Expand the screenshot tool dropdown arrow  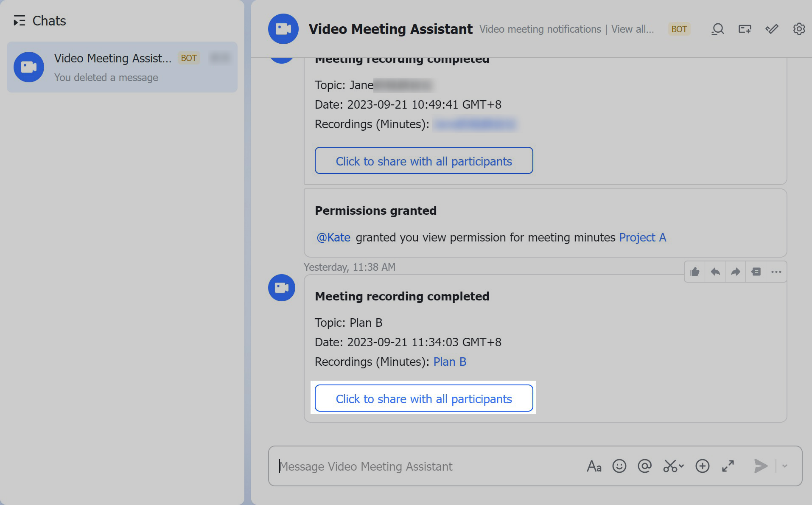click(681, 466)
